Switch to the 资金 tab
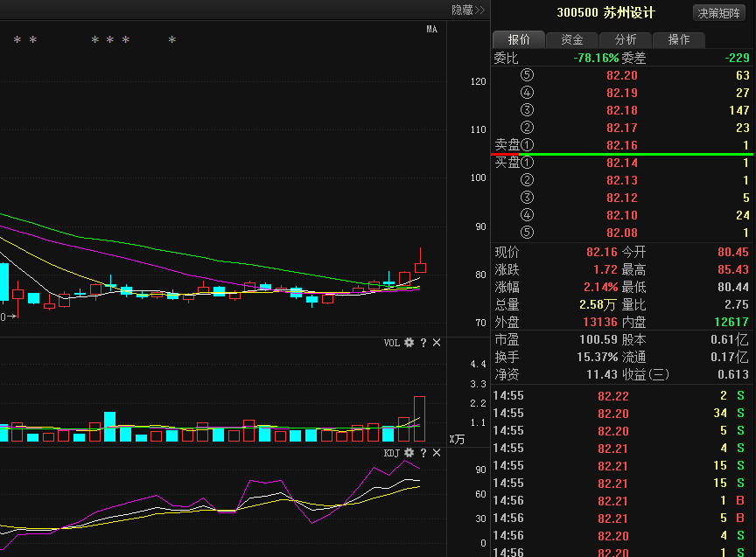 (x=572, y=39)
